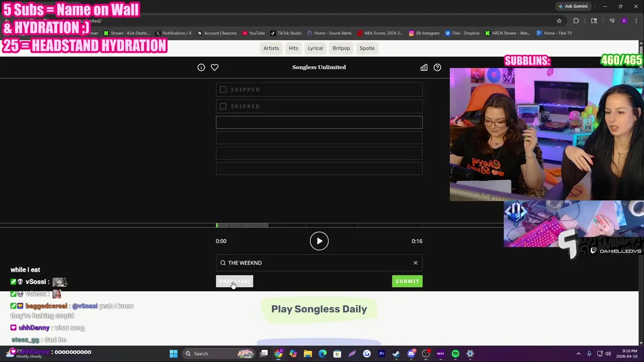Click the heart favorite icon

(x=214, y=67)
